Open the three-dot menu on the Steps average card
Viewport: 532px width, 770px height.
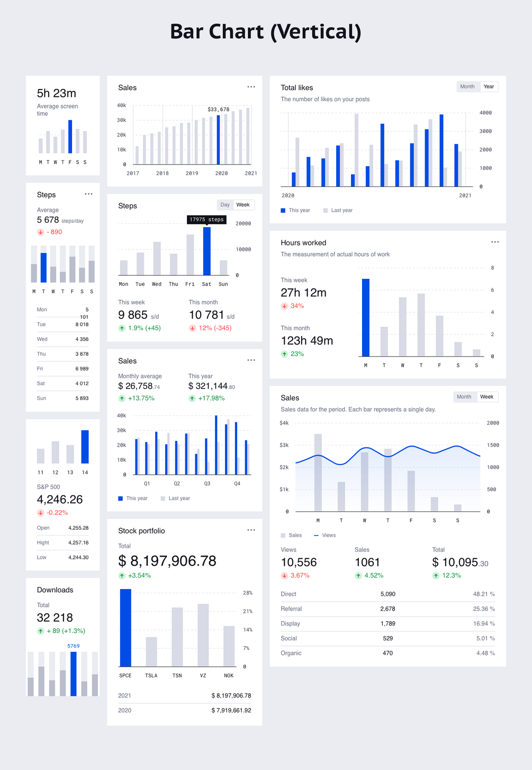88,194
